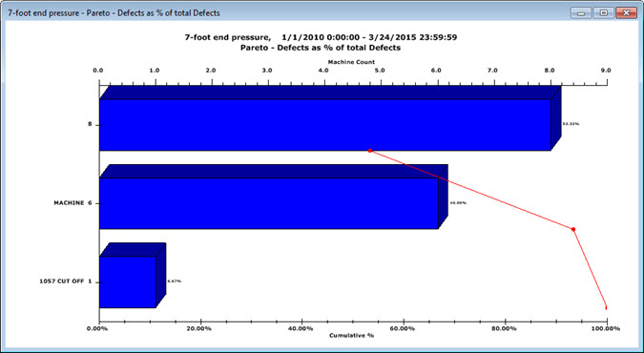Click the Cumulative % axis title
This screenshot has width=644, height=353.
pyautogui.click(x=351, y=335)
